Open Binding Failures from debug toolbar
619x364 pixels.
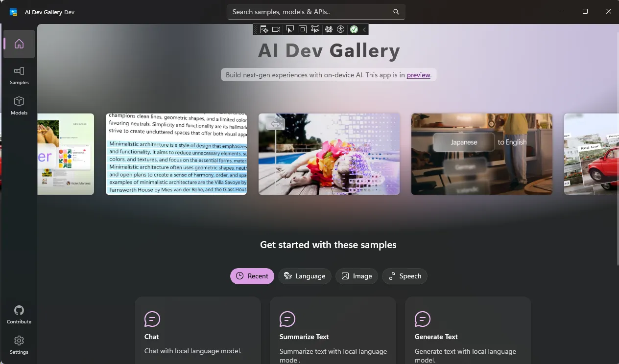329,29
